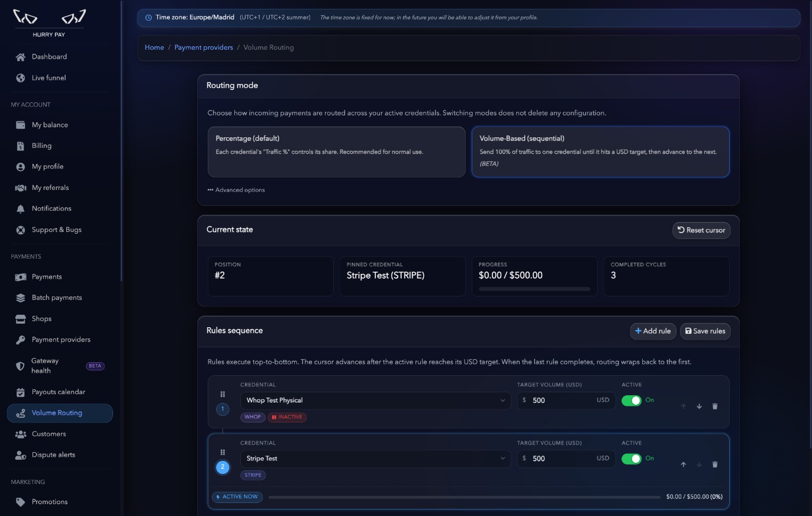The image size is (812, 516).
Task: Click the Payments money icon
Action: (x=21, y=277)
